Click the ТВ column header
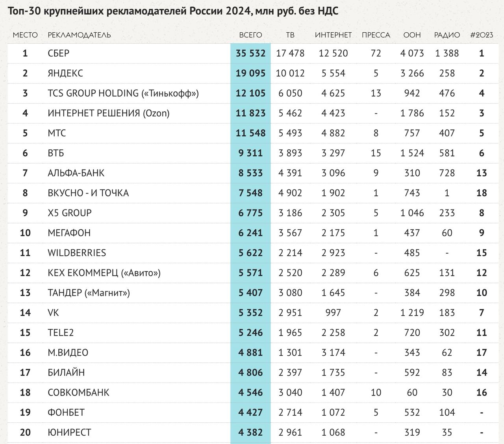The height and width of the screenshot is (444, 504). 290,35
